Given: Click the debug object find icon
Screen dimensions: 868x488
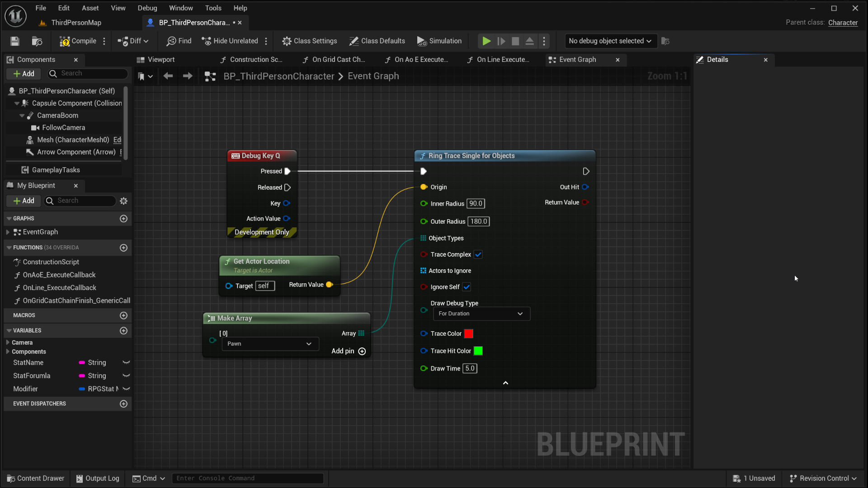Looking at the screenshot, I should pos(665,41).
